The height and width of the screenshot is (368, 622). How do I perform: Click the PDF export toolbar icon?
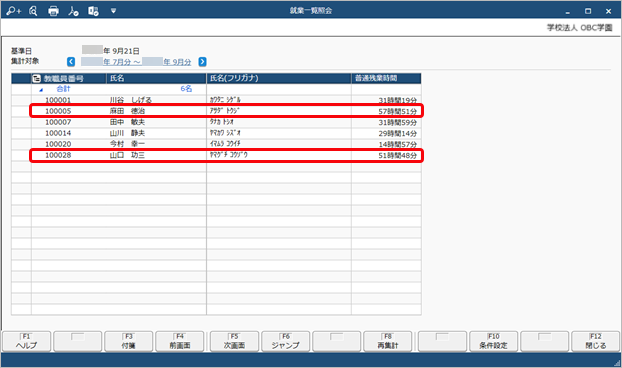pos(73,11)
